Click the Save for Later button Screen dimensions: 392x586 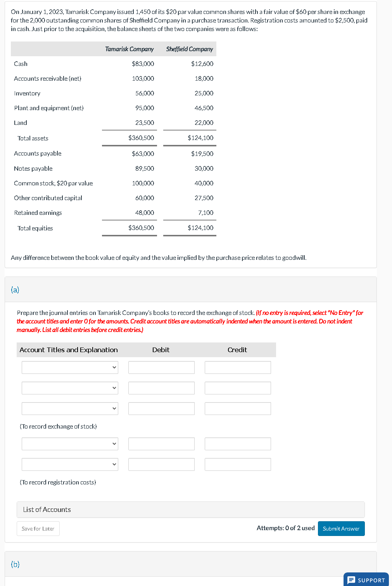38,528
